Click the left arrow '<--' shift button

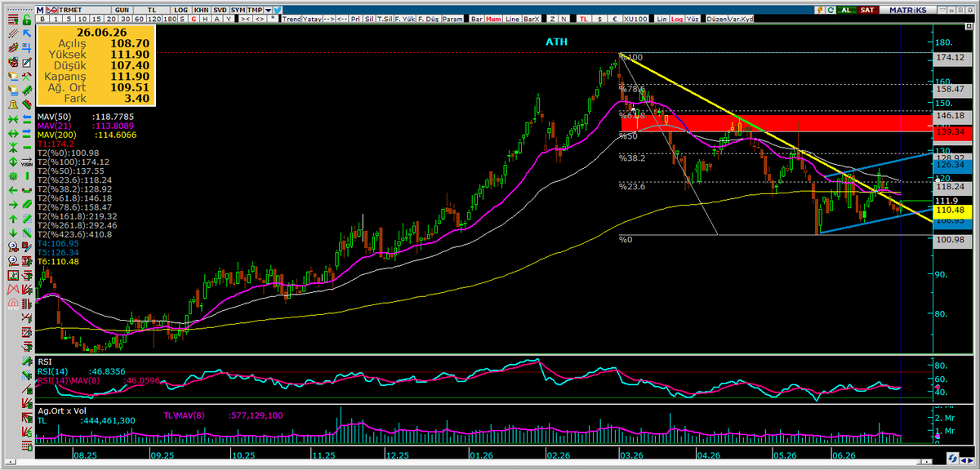point(342,19)
